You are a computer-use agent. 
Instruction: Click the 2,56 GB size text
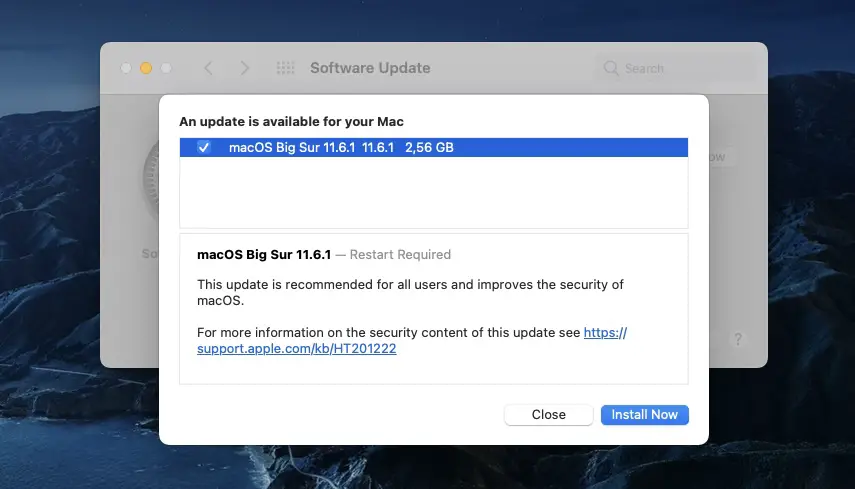tap(429, 148)
